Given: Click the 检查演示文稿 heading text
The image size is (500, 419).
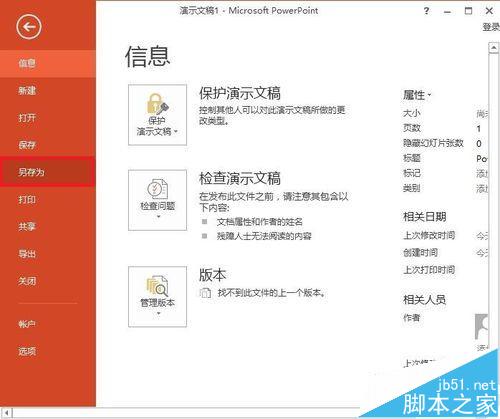Looking at the screenshot, I should pos(240,179).
